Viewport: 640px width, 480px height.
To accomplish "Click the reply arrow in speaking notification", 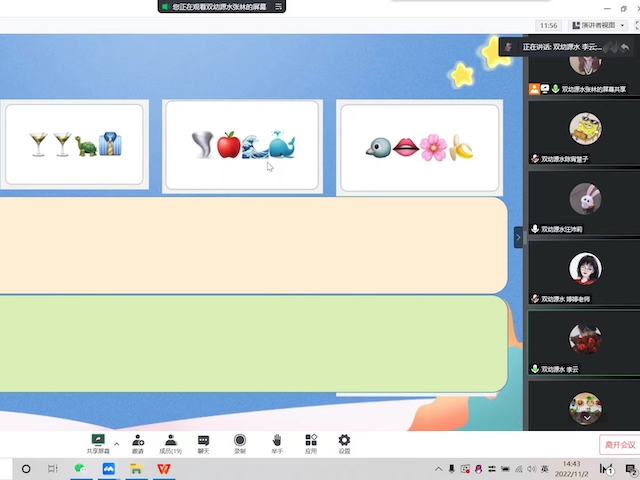I will point(624,47).
